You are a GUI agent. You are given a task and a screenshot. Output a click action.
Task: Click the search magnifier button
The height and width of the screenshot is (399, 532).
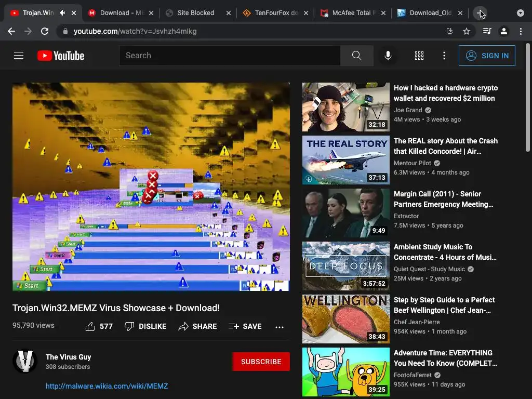[356, 55]
